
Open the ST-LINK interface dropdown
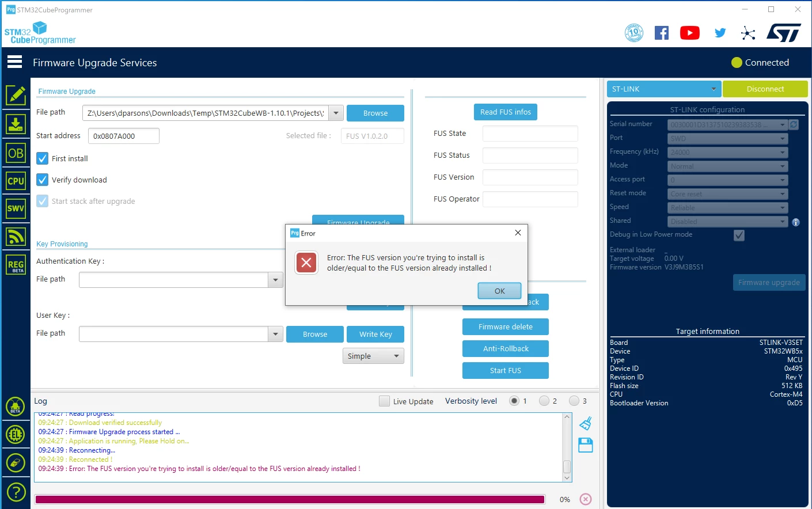coord(664,89)
